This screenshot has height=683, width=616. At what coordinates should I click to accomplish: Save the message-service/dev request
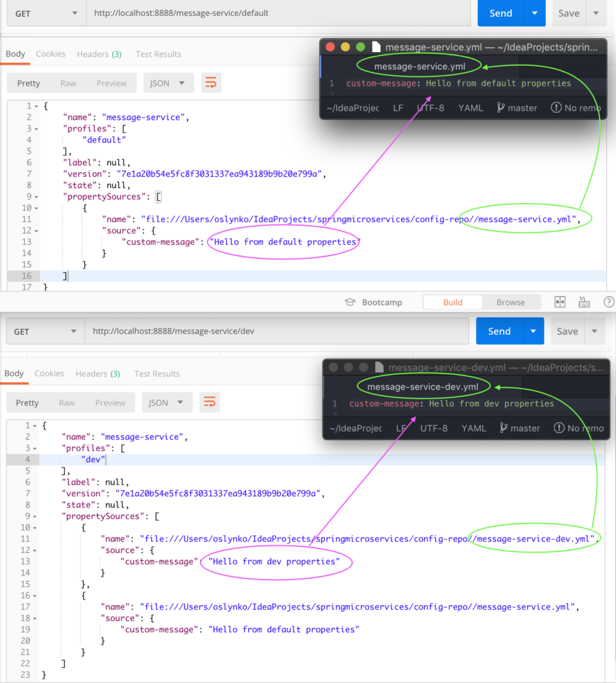(x=567, y=331)
